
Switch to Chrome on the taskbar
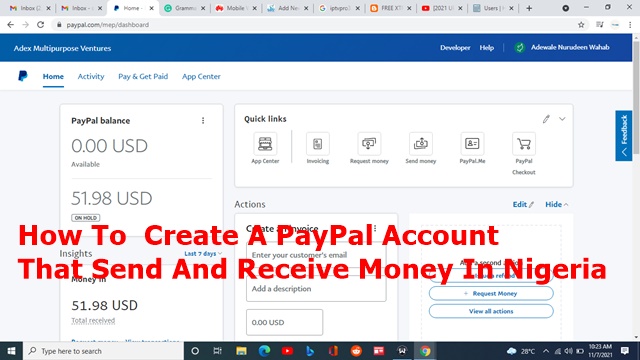[x=425, y=351]
